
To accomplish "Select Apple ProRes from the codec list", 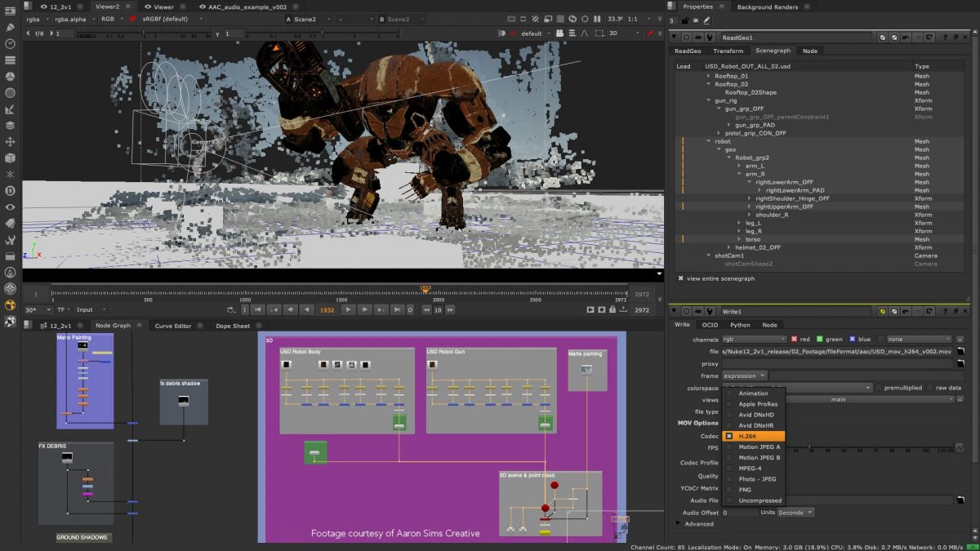I will click(759, 403).
